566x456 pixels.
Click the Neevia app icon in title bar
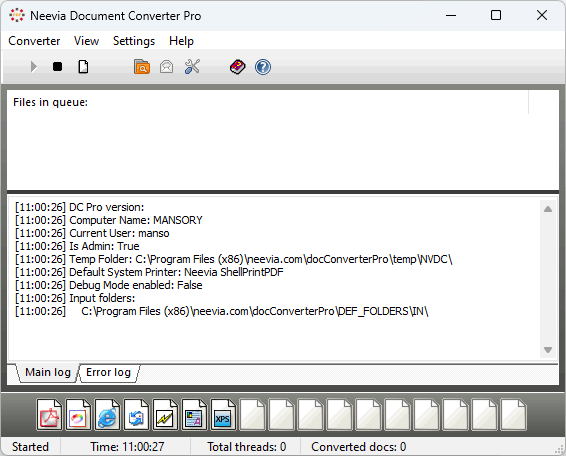click(x=17, y=15)
